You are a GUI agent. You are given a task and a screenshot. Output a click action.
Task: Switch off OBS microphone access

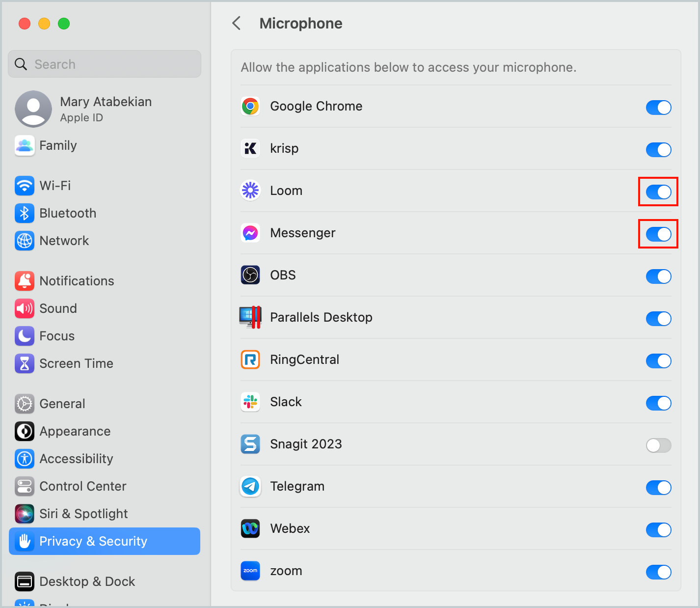[658, 276]
